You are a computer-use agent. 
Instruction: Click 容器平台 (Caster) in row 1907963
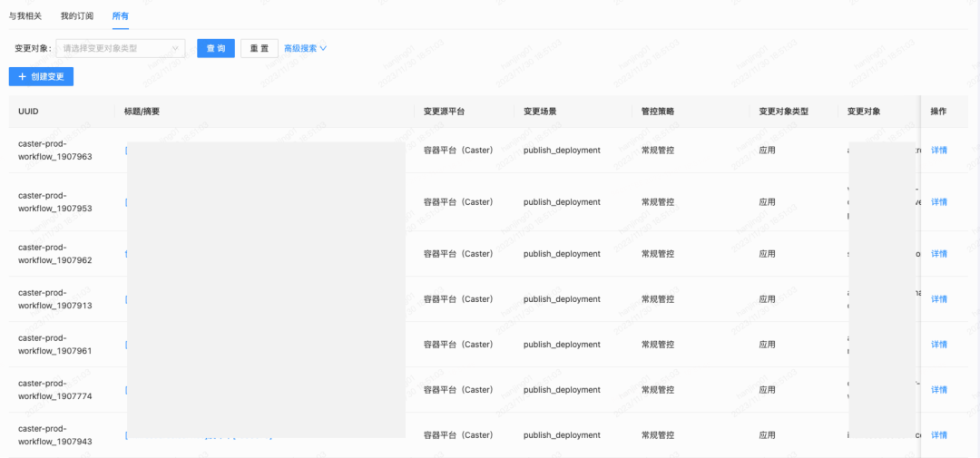(x=458, y=150)
